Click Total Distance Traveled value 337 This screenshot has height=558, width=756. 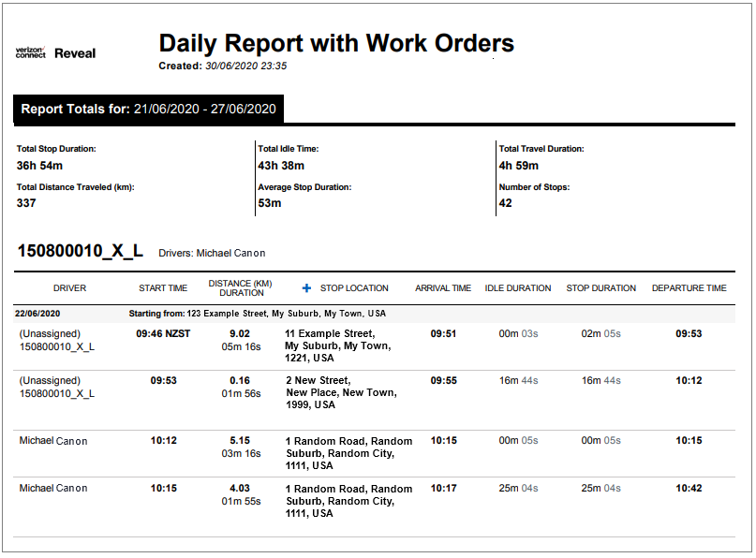26,203
